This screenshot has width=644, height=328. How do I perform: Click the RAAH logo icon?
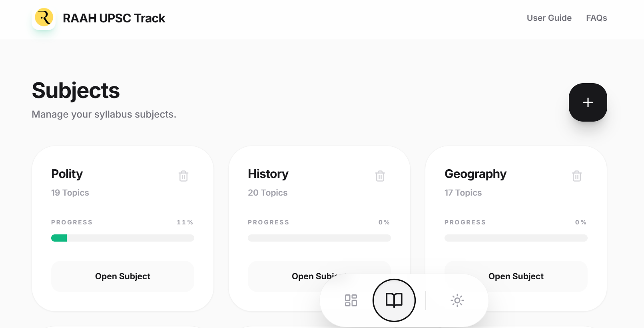pyautogui.click(x=44, y=18)
